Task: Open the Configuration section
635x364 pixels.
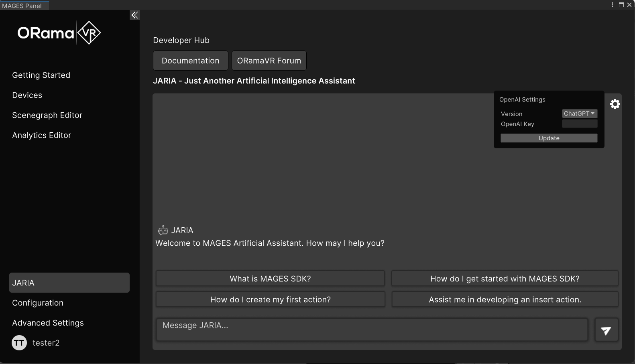Action: coord(38,303)
